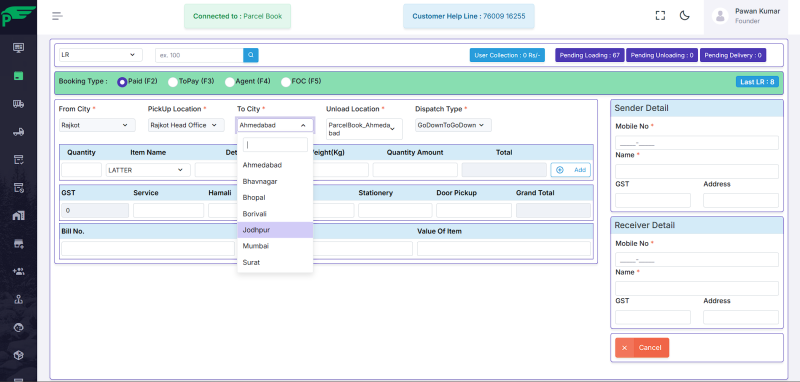Choose Surat from the city list
The height and width of the screenshot is (382, 800).
275,263
